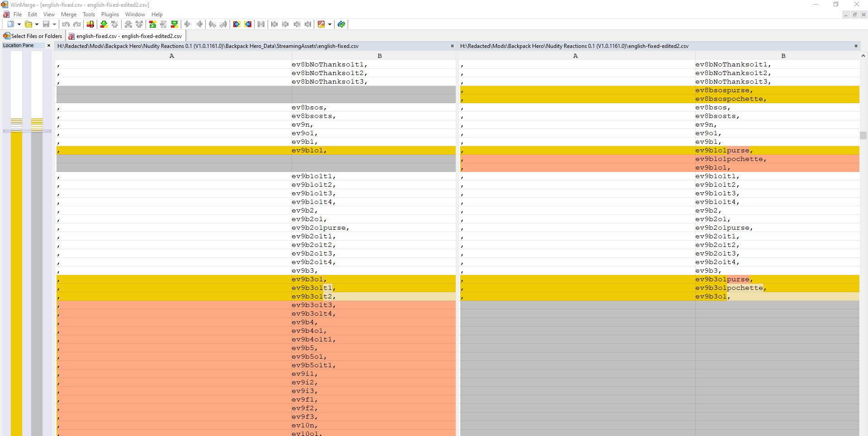
Task: Go to the last difference
Action: tap(175, 24)
